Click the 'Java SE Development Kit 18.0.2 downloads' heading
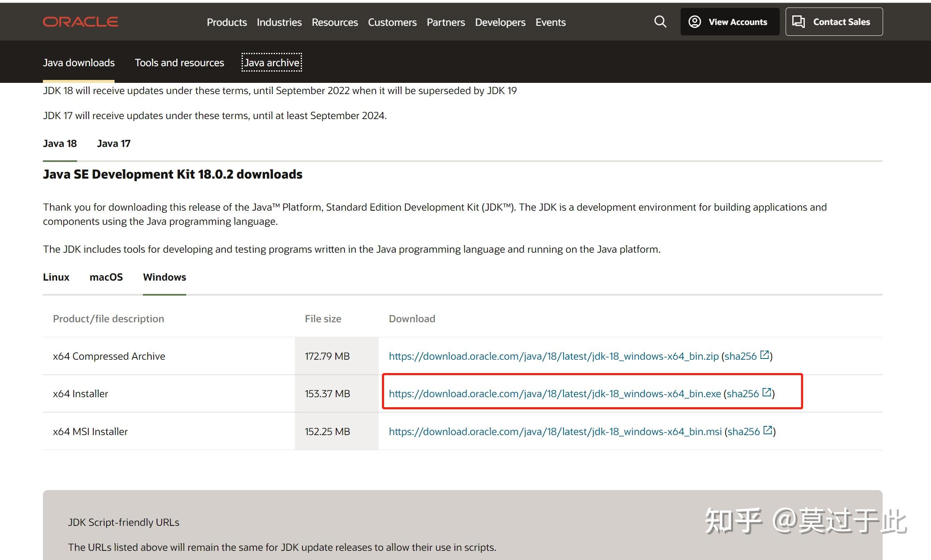Screen dimensions: 931x560 click(x=172, y=174)
